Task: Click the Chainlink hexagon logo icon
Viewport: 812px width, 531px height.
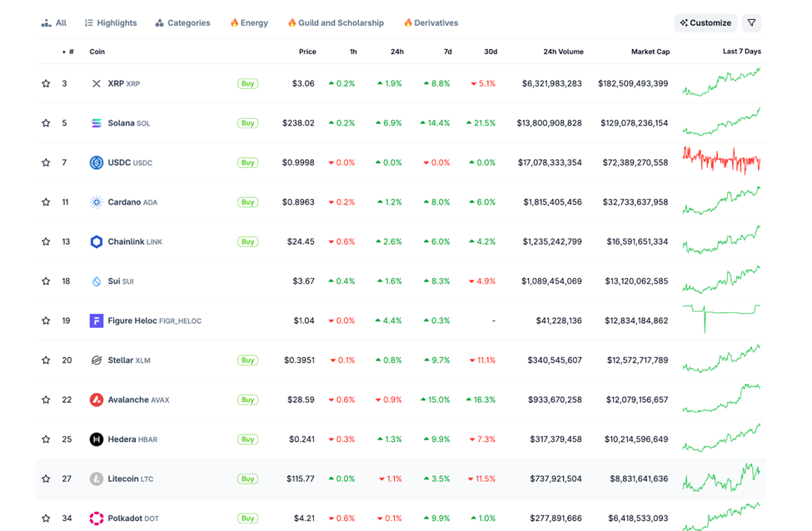Action: (x=97, y=242)
